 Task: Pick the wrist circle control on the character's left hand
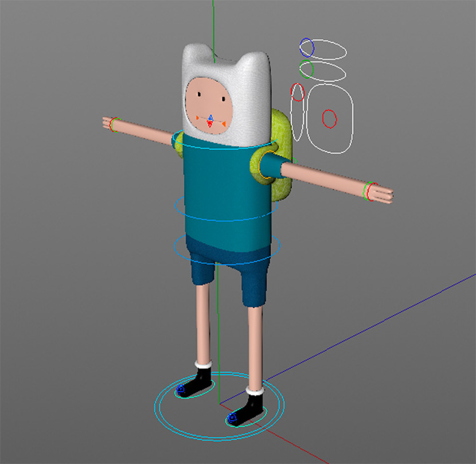point(370,192)
